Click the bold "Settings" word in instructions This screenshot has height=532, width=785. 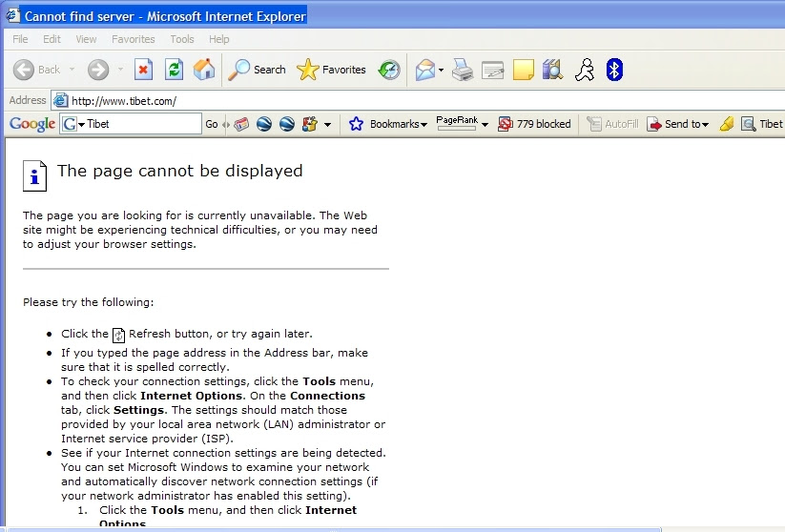(138, 410)
